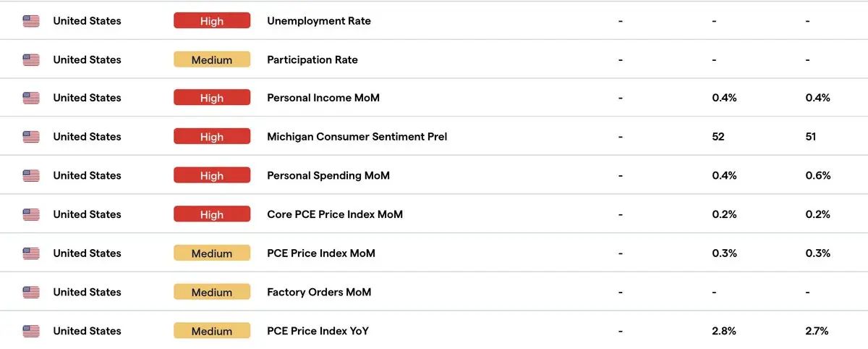Image resolution: width=868 pixels, height=349 pixels.
Task: Click the 2.8% value for PCE Price Index YoY
Action: pos(724,331)
